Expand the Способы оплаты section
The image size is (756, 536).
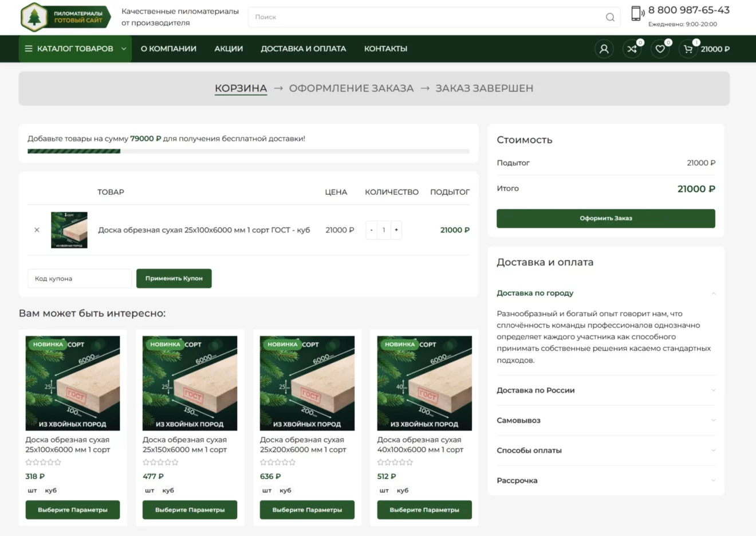tap(606, 451)
